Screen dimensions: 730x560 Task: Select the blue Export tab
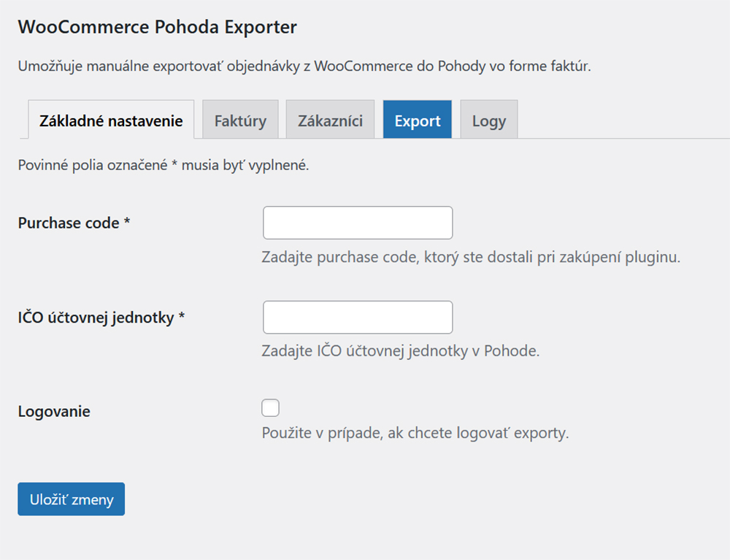417,120
